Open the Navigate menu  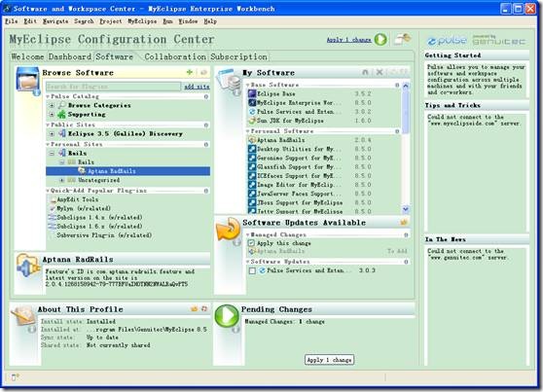pos(55,21)
